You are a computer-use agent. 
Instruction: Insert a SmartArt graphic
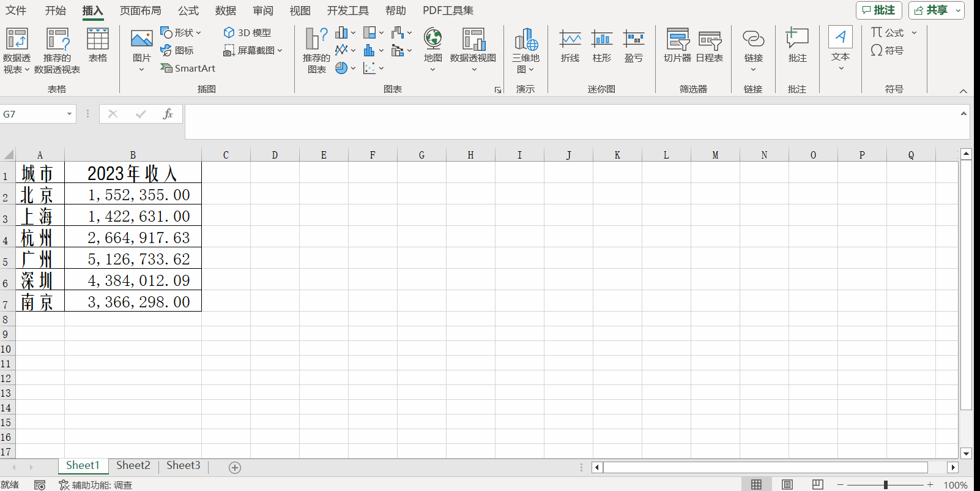pyautogui.click(x=188, y=69)
